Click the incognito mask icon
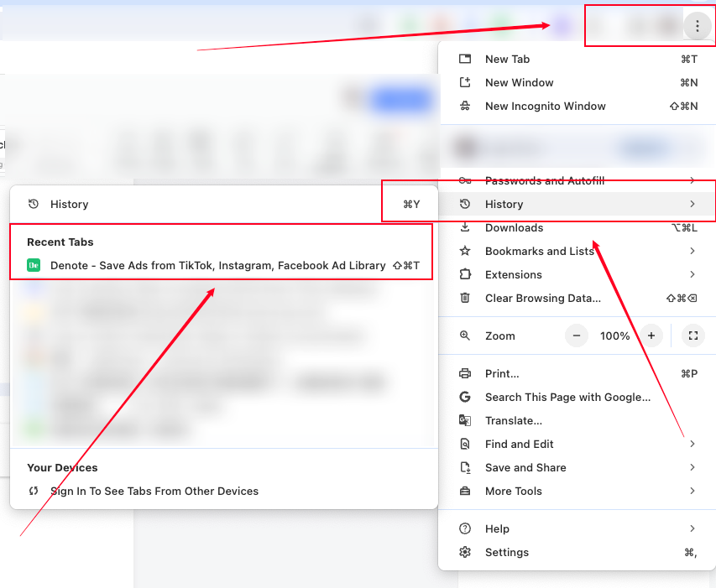Viewport: 716px width, 588px height. 465,106
